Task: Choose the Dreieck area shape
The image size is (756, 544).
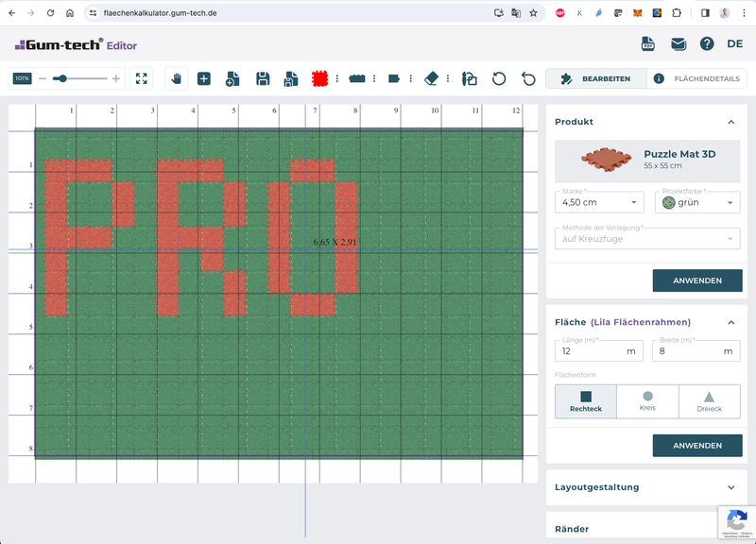Action: click(709, 401)
